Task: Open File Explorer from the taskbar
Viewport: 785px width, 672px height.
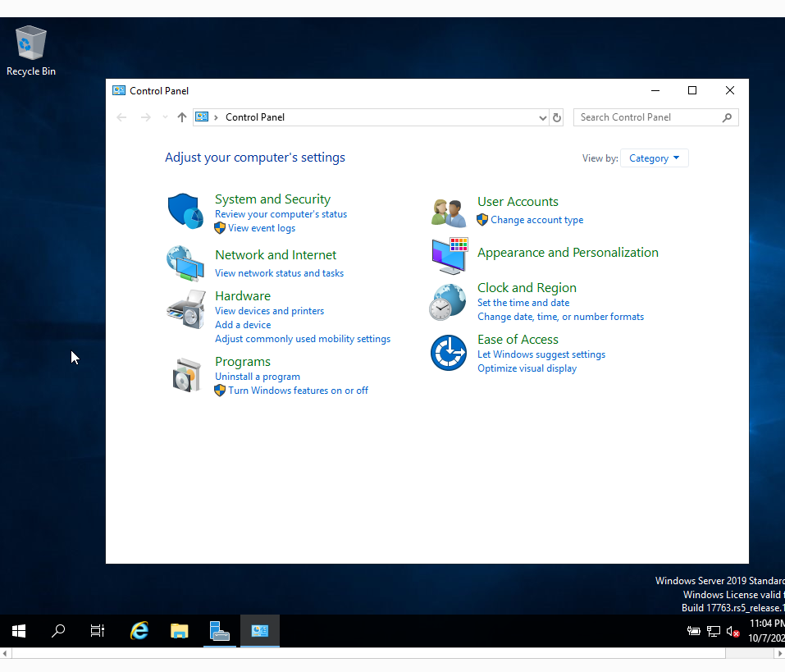Action: coord(179,630)
